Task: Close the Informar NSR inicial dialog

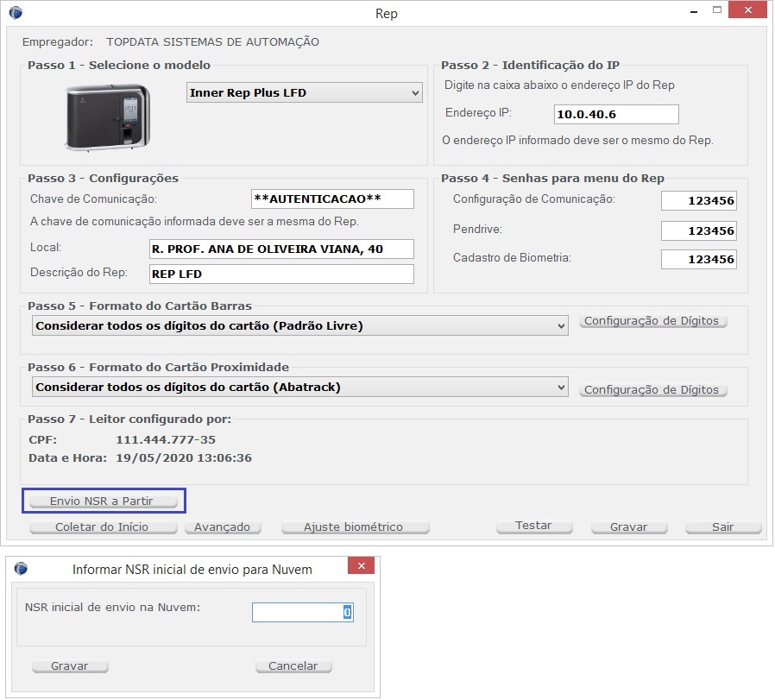Action: point(361,565)
